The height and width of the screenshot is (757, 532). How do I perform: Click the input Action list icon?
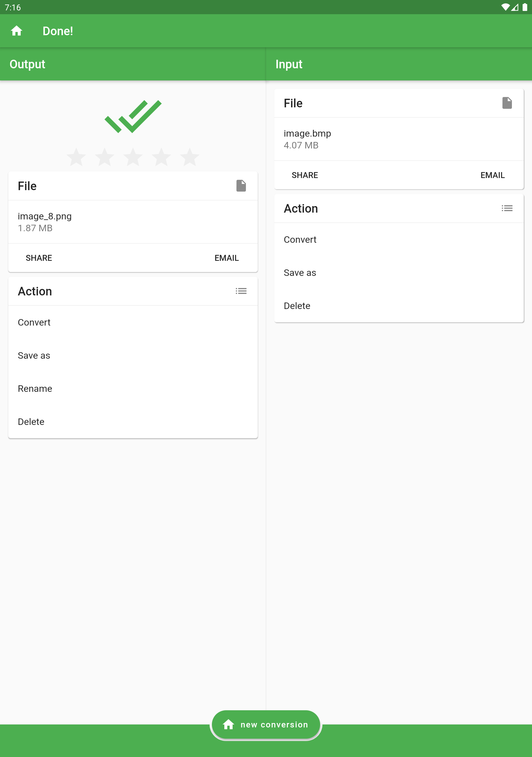[x=507, y=208]
